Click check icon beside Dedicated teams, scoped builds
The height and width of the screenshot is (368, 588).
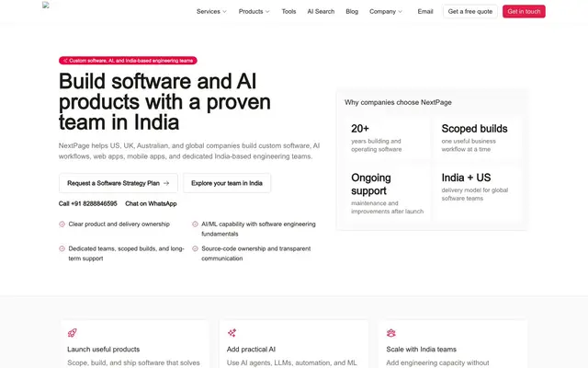tap(62, 248)
